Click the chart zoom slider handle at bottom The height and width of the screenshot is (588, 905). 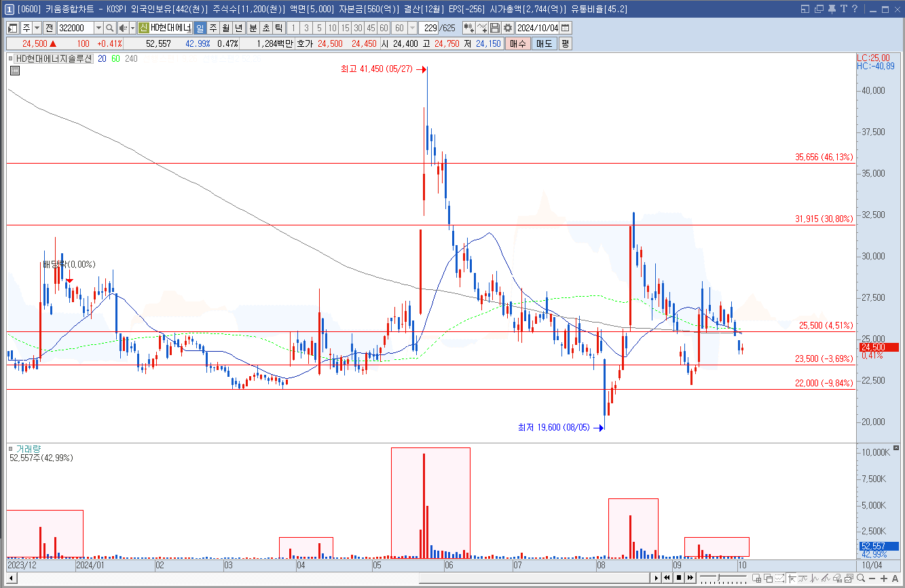[718, 577]
